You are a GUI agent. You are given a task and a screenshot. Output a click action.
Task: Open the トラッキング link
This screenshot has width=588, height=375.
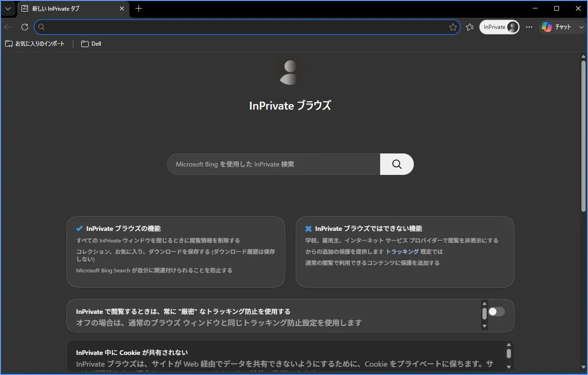click(x=402, y=251)
